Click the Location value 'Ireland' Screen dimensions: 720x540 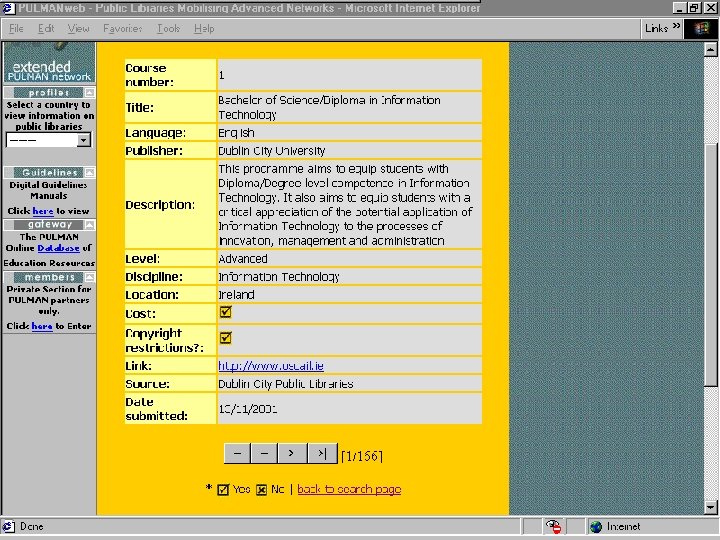pyautogui.click(x=236, y=295)
